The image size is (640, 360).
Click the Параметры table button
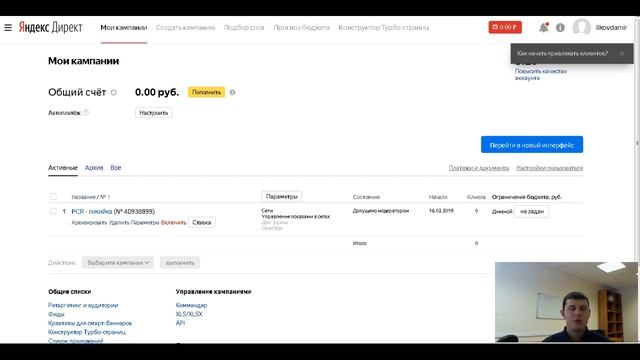coord(282,197)
